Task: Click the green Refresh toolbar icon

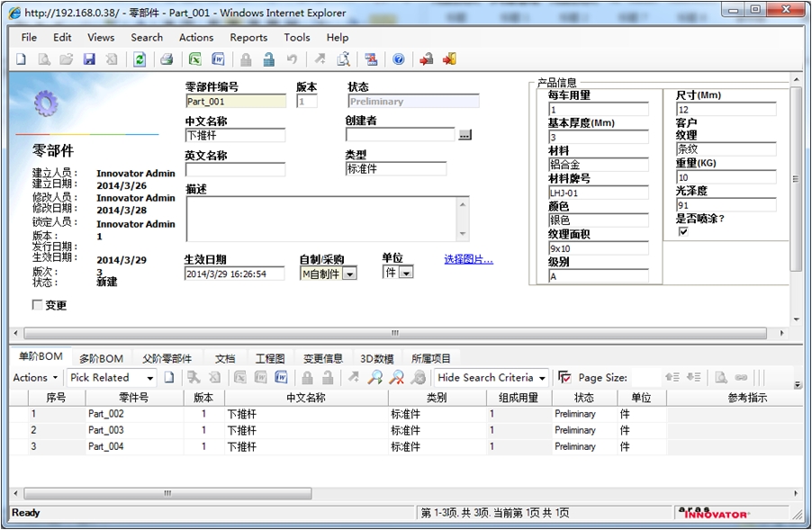Action: point(140,59)
